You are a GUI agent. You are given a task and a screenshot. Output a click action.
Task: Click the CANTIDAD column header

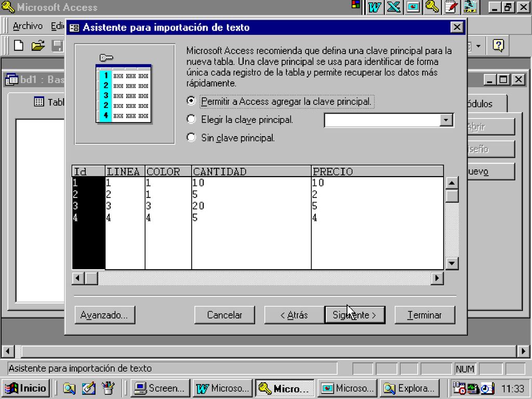[251, 171]
